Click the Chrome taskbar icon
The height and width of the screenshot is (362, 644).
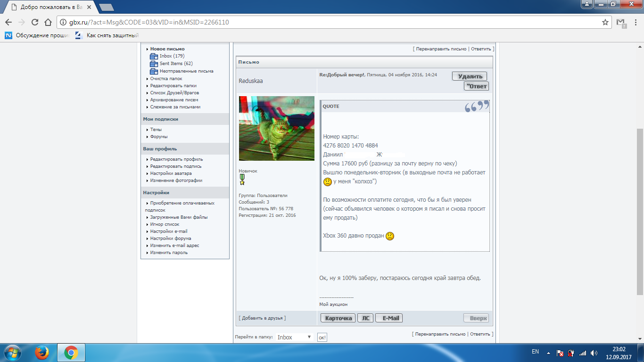(71, 353)
